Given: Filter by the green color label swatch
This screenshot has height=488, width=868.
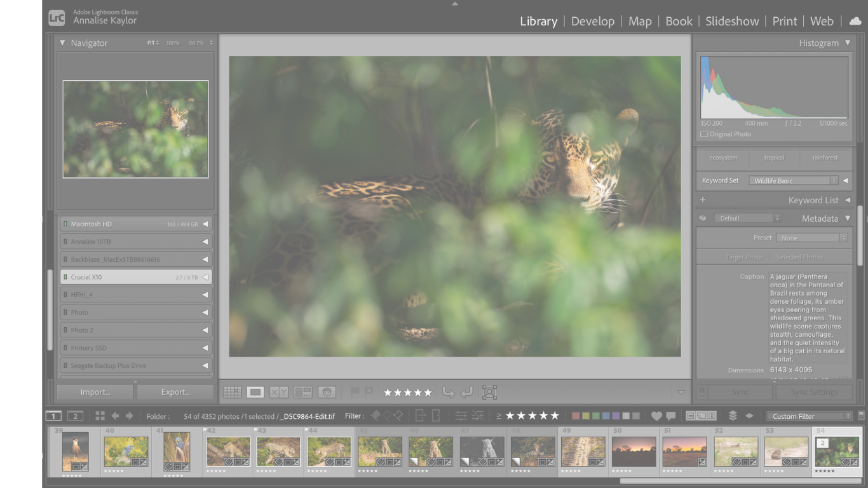Looking at the screenshot, I should tap(596, 415).
